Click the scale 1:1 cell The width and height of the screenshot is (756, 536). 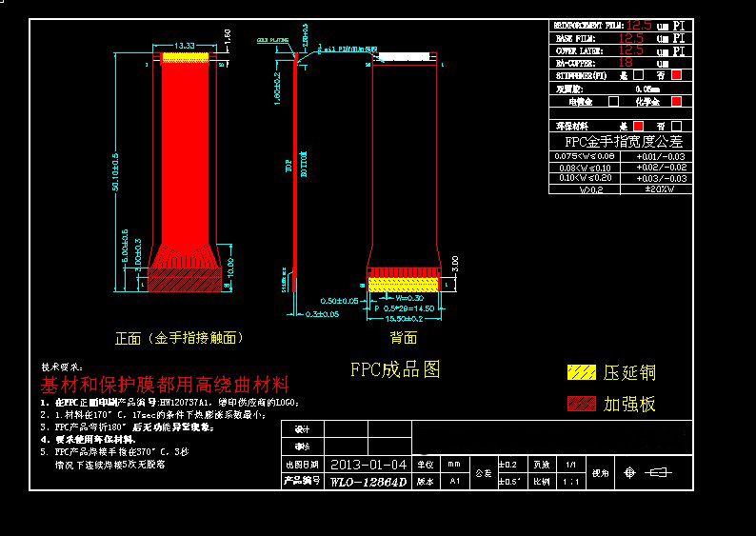571,481
